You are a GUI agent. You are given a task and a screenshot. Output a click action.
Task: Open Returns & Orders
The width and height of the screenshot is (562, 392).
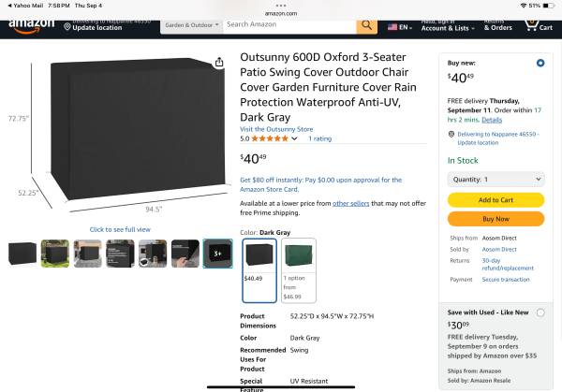[x=498, y=26]
